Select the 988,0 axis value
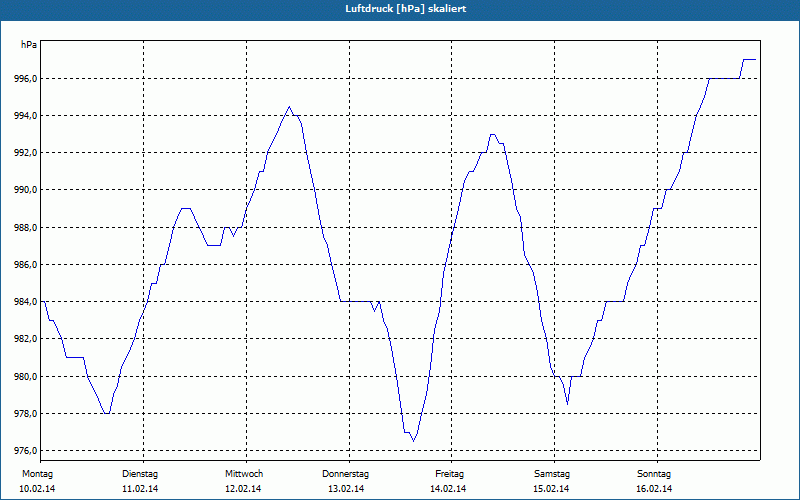Screen dimensions: 800x500 (x=26, y=228)
